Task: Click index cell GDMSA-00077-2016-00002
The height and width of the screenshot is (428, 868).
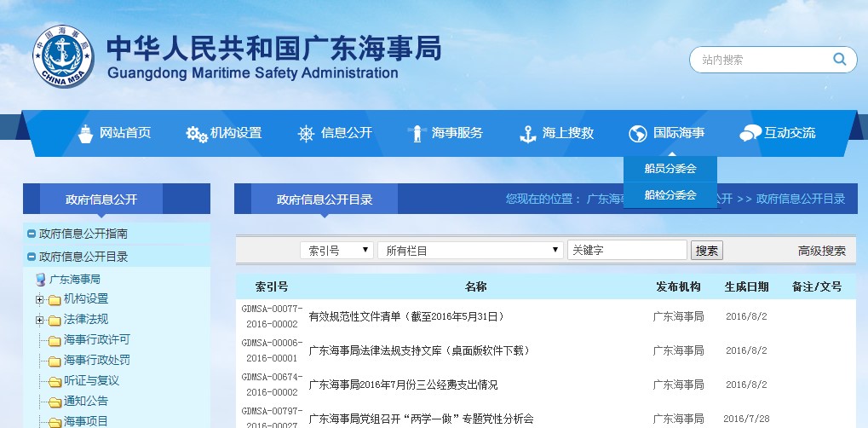Action: (x=272, y=316)
